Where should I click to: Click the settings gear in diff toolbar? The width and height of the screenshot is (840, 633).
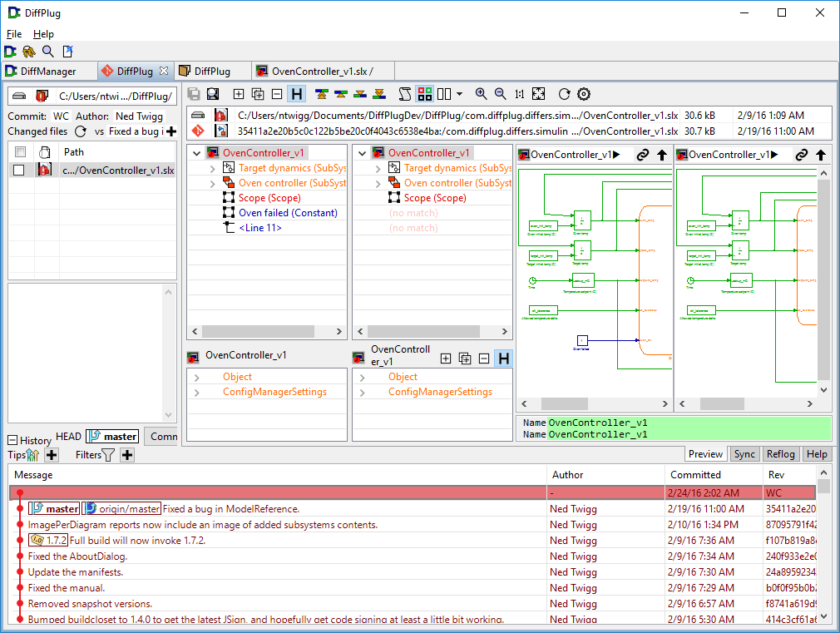click(x=583, y=94)
